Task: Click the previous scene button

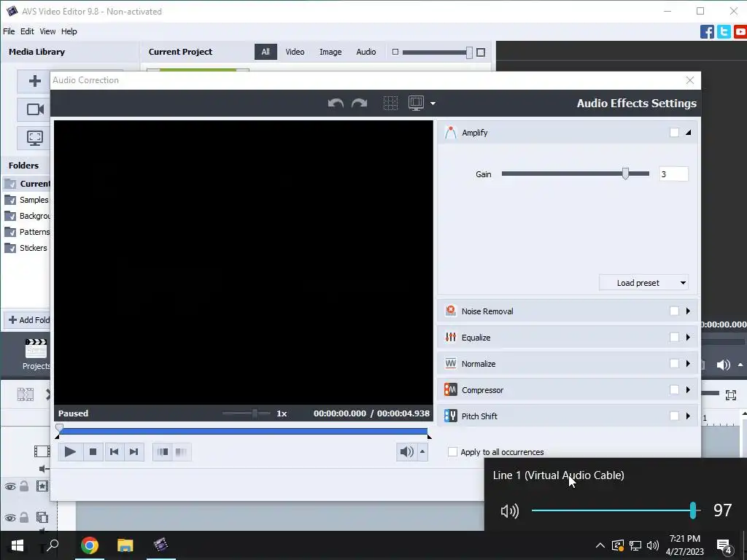Action: pos(163,452)
